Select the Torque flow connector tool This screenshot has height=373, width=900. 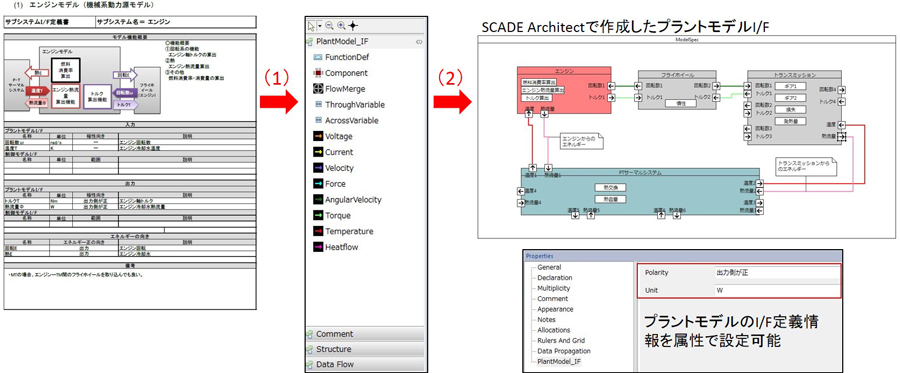(x=332, y=216)
